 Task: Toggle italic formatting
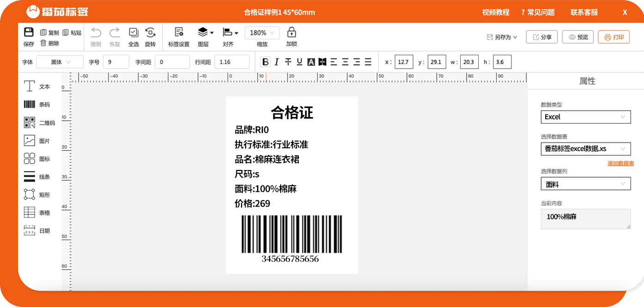coord(276,61)
